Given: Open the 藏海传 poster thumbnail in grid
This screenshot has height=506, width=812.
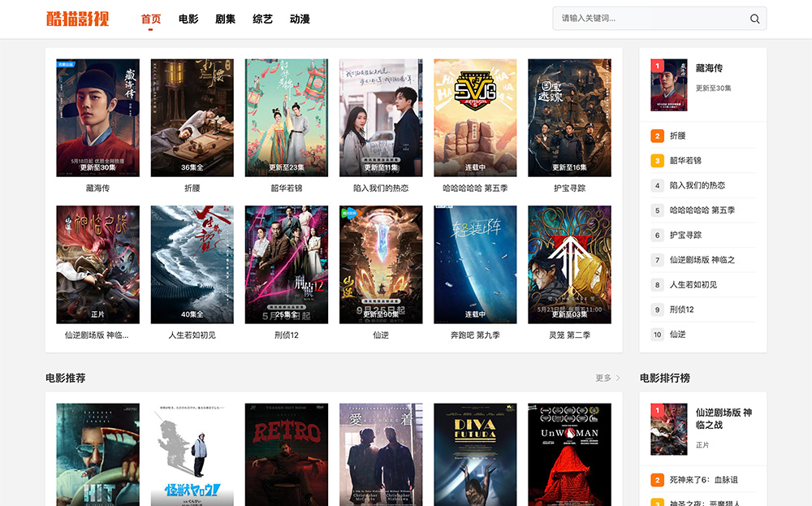Looking at the screenshot, I should (x=98, y=118).
